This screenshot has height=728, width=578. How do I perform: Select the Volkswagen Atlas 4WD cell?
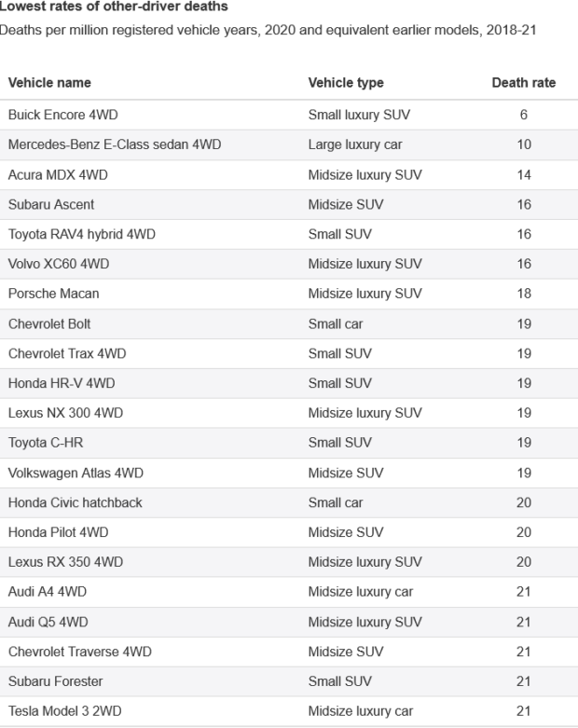tap(76, 473)
